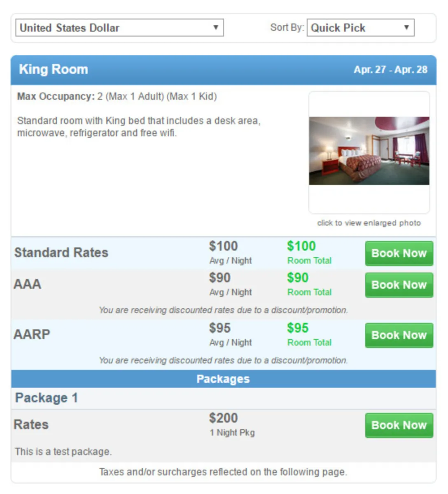The height and width of the screenshot is (494, 448).
Task: Select the Packages section header
Action: point(223,379)
